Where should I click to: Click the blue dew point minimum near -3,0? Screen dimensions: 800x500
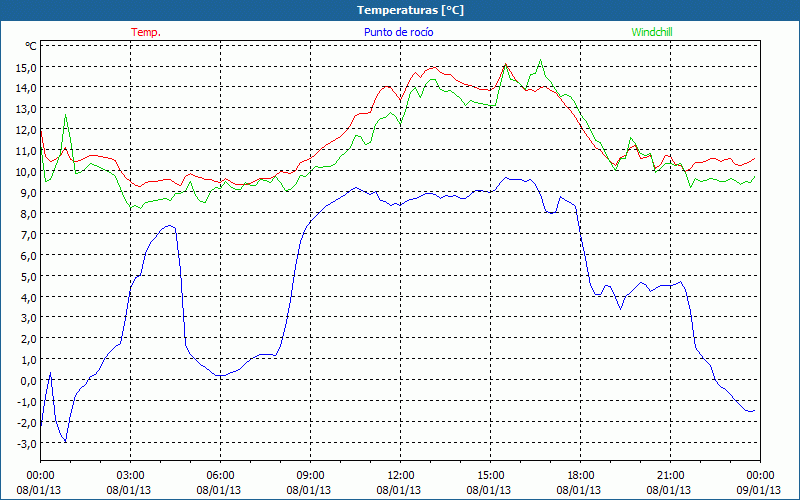(65, 441)
